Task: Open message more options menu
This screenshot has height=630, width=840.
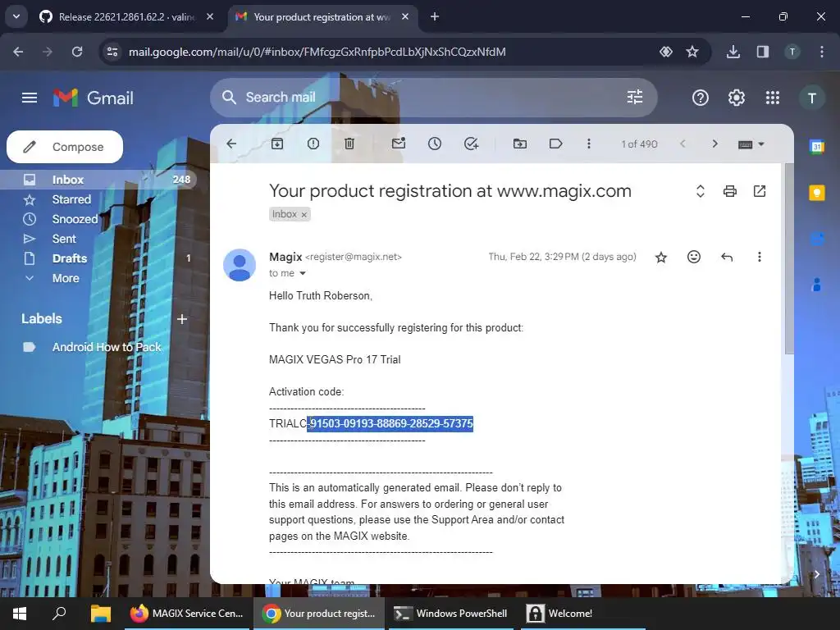Action: point(759,257)
